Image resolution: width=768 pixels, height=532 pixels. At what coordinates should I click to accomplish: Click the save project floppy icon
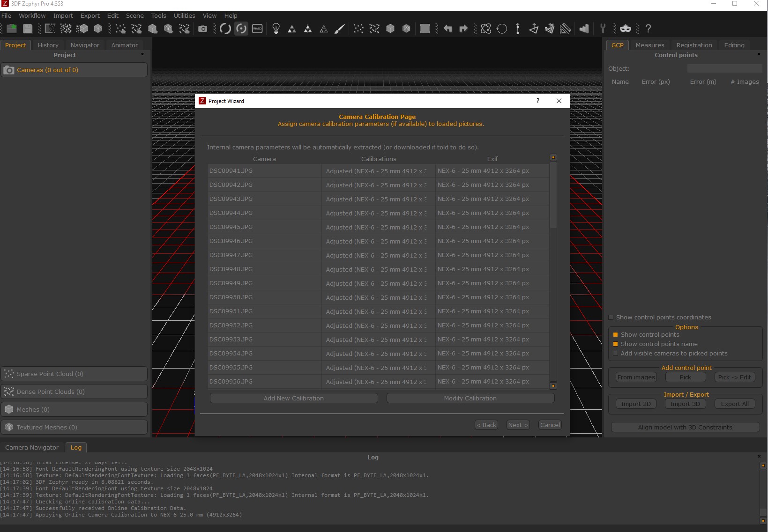coord(28,29)
